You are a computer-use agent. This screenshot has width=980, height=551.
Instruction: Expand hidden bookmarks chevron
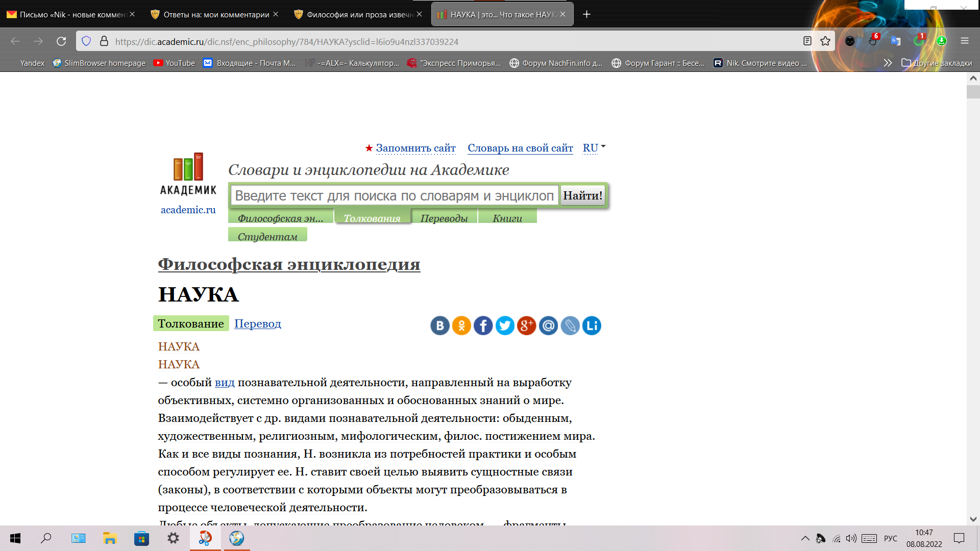coord(888,63)
